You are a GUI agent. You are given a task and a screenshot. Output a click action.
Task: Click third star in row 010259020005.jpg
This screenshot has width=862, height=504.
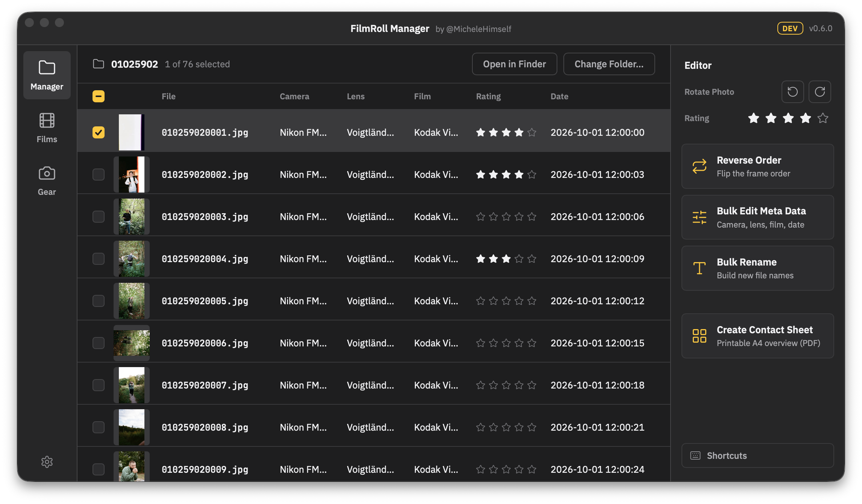pyautogui.click(x=506, y=301)
